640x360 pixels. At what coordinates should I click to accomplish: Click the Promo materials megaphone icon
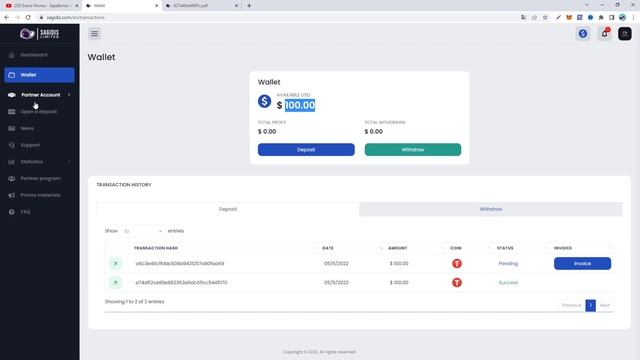[11, 195]
